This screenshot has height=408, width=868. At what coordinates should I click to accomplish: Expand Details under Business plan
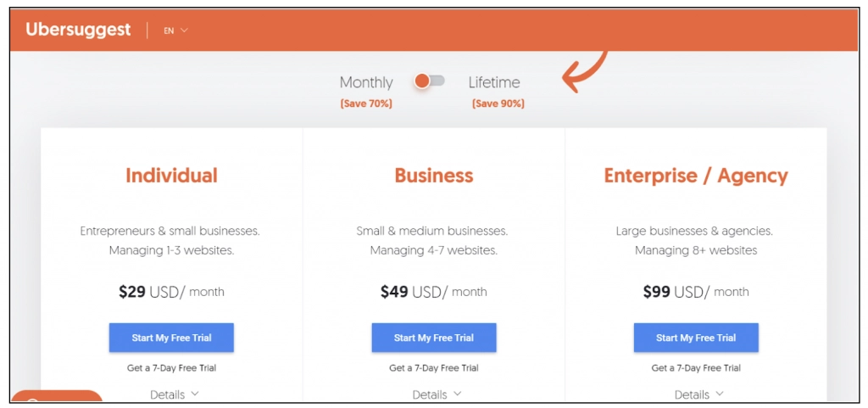pyautogui.click(x=437, y=394)
